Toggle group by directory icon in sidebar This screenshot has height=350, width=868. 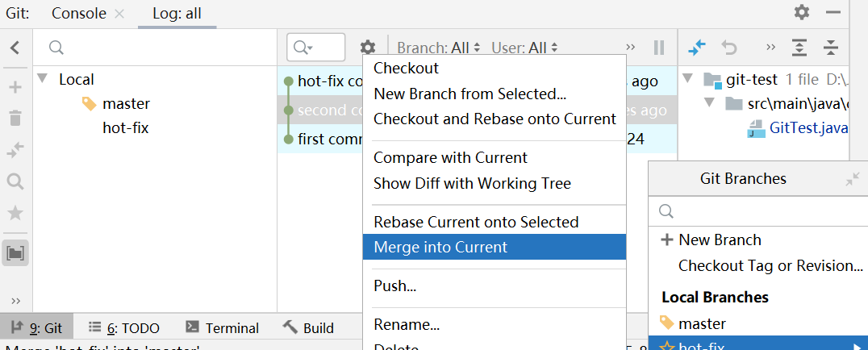click(x=15, y=254)
